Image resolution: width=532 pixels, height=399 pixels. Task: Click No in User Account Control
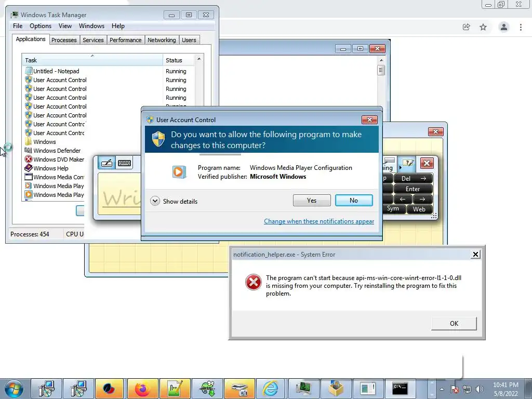(x=354, y=201)
